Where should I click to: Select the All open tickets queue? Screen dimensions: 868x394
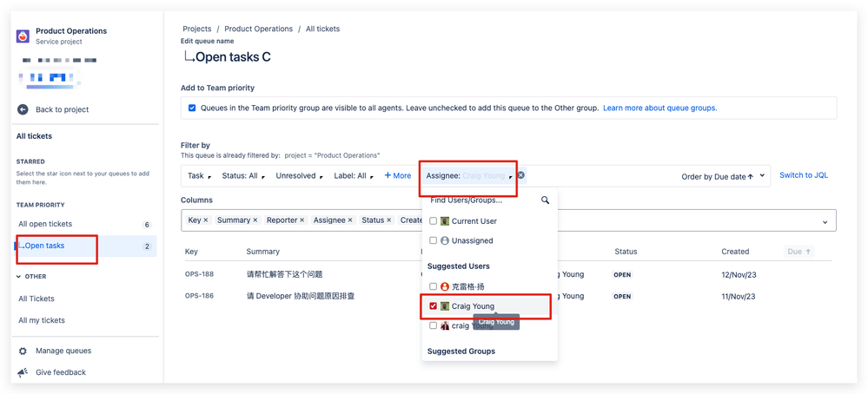83,225
